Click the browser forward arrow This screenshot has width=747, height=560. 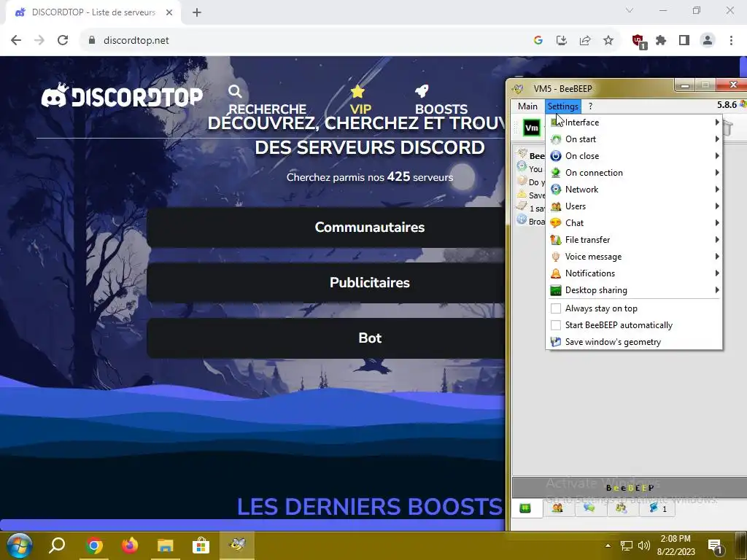39,40
